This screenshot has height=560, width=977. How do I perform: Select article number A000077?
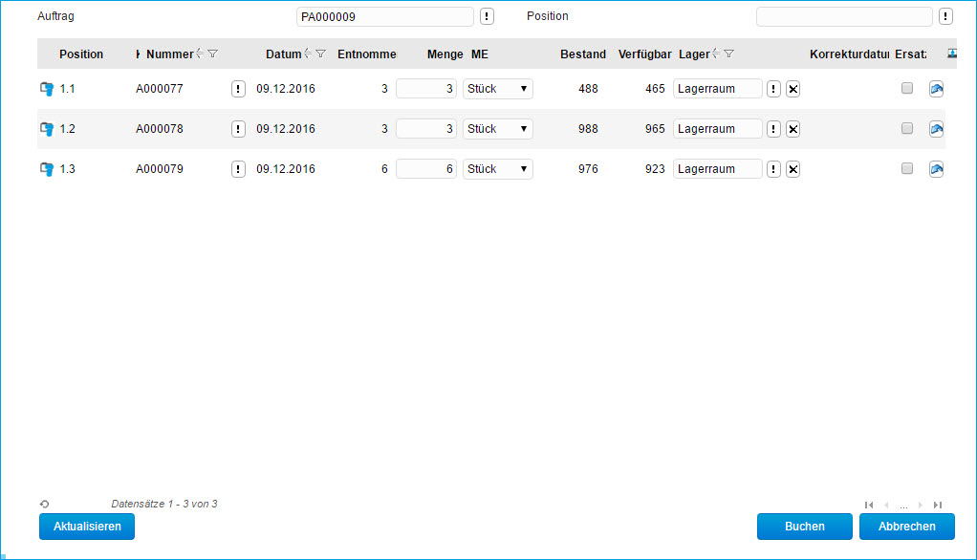pyautogui.click(x=160, y=89)
